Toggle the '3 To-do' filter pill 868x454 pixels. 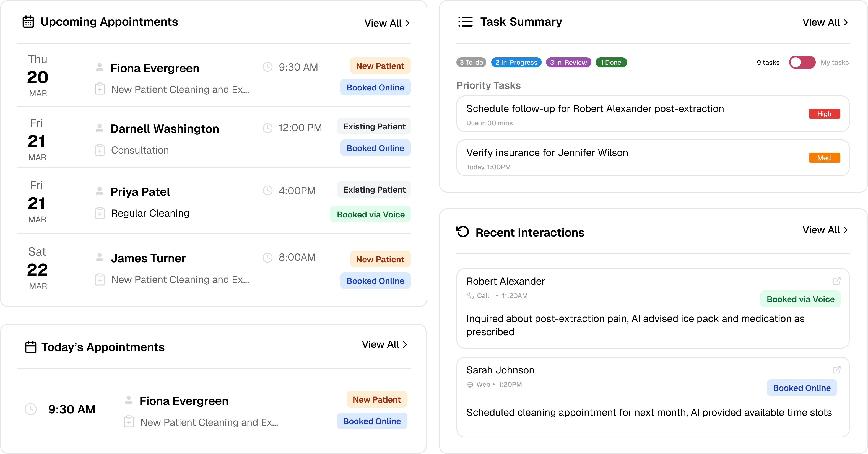tap(471, 62)
